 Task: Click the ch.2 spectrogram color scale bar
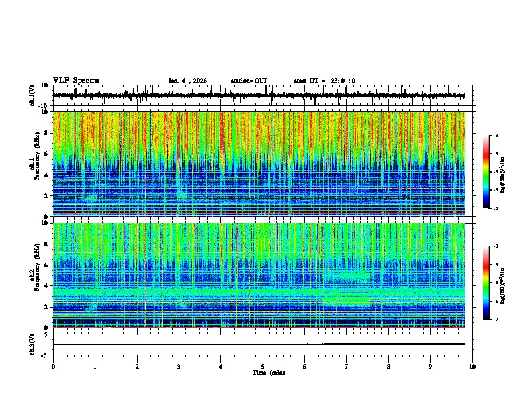[486, 283]
